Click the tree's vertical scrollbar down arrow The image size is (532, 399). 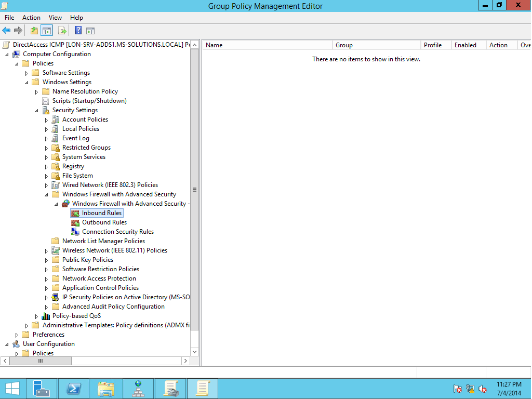pyautogui.click(x=194, y=352)
